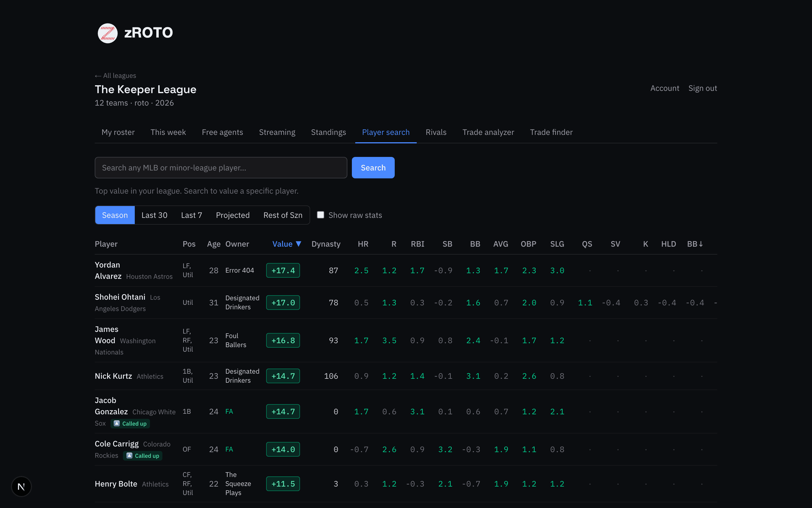The image size is (812, 508).
Task: Switch to the Last 7 range
Action: pos(192,215)
